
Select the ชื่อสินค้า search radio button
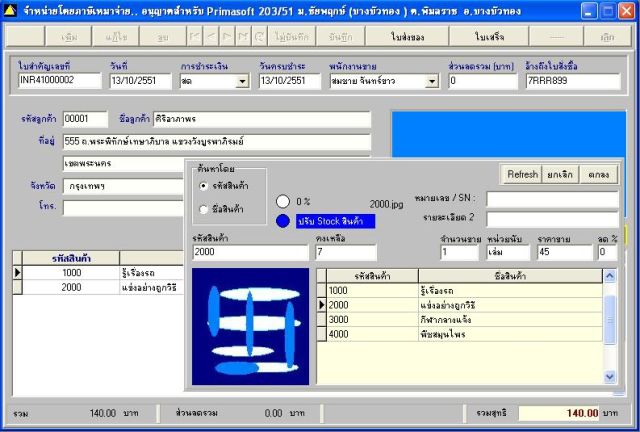[x=204, y=209]
